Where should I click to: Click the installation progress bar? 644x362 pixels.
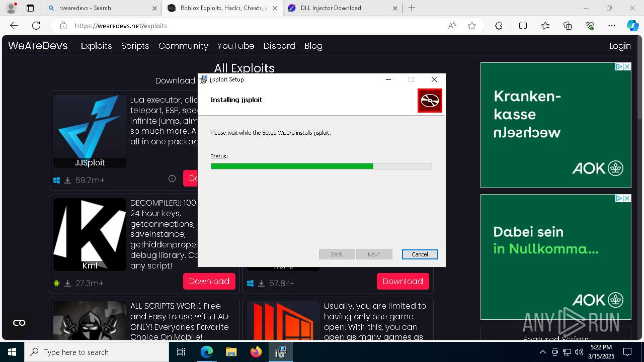pos(321,166)
